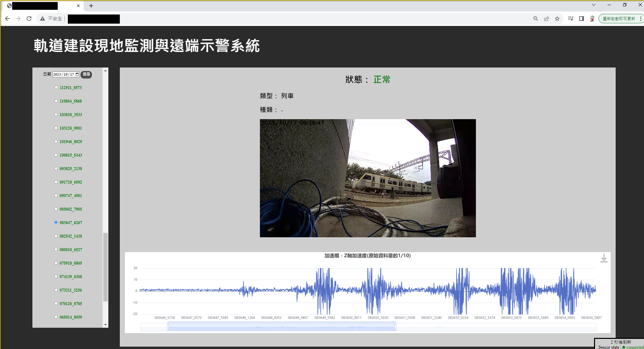Click the browser profile avatar icon
The image size is (644, 349).
pos(592,19)
